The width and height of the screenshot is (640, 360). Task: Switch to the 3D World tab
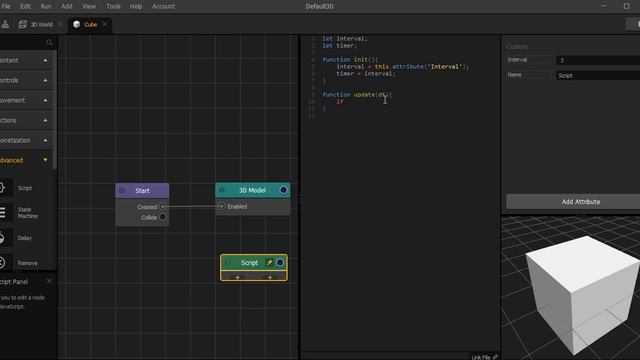tap(42, 24)
